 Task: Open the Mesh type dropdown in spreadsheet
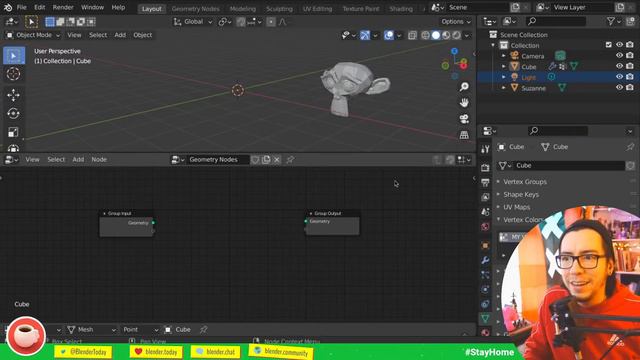click(92, 329)
